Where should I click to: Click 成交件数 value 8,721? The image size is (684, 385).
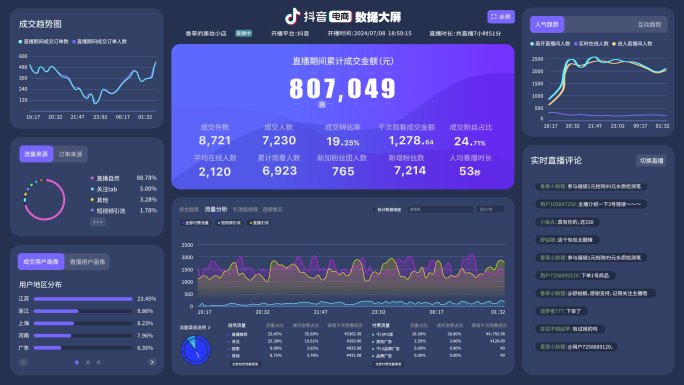[x=215, y=140]
